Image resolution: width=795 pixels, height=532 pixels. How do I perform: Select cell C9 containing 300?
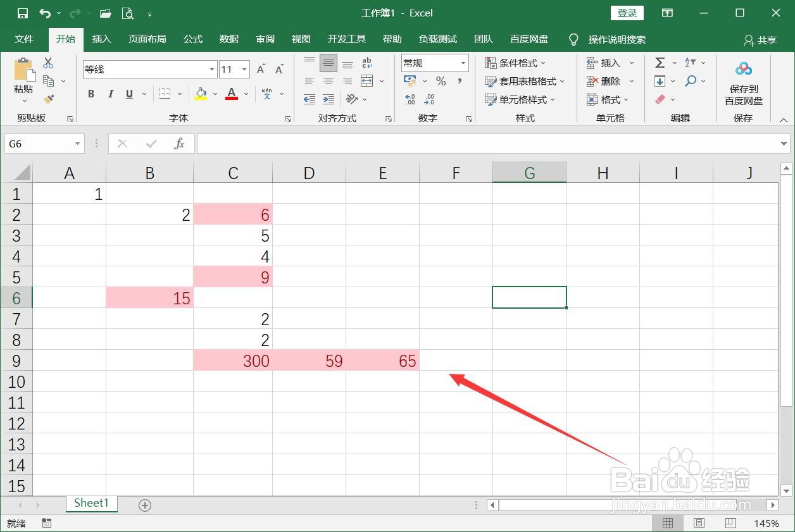233,361
